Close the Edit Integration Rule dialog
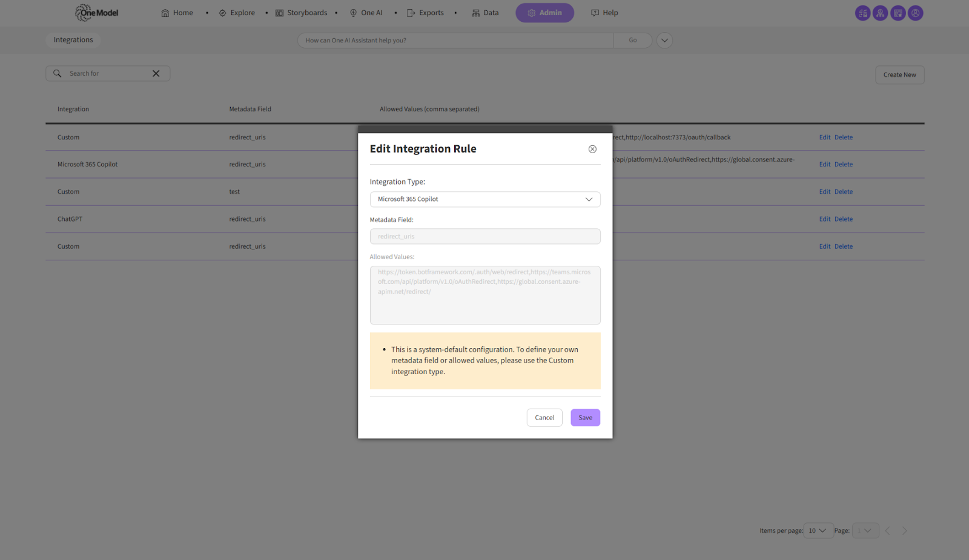This screenshot has width=969, height=560. [x=592, y=149]
